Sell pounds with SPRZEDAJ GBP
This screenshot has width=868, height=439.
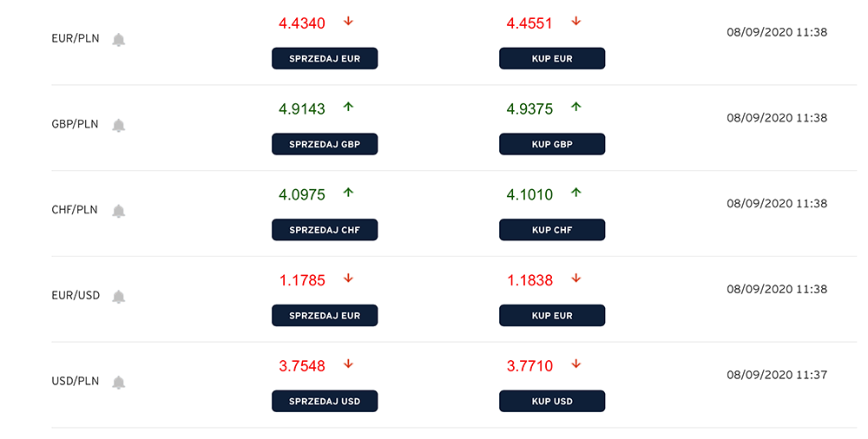[325, 144]
